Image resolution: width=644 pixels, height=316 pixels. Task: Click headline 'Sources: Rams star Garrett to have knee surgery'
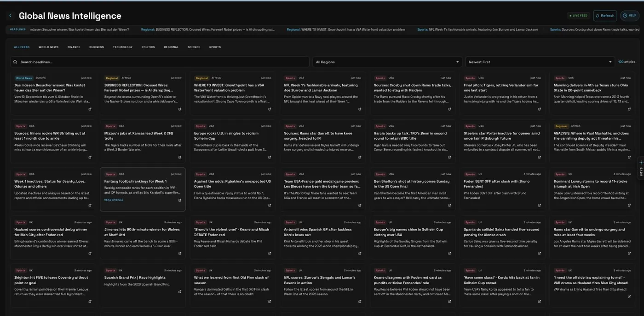(318, 136)
